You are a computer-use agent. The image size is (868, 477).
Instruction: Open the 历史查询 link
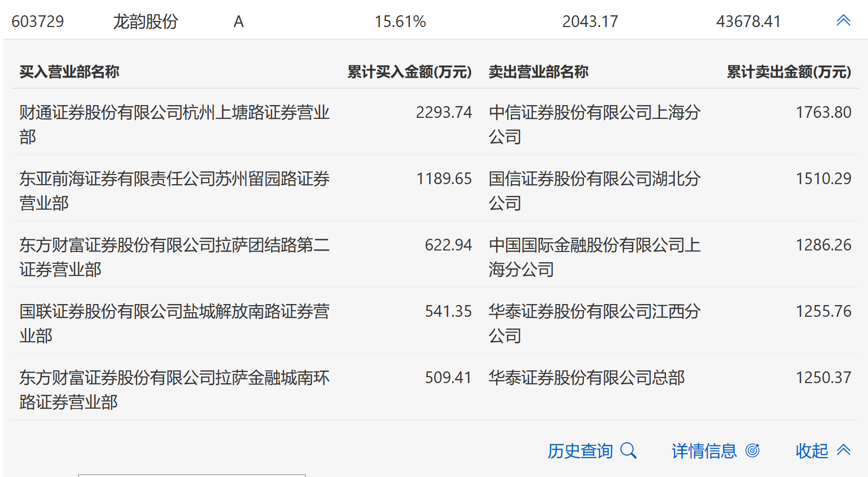click(x=580, y=451)
